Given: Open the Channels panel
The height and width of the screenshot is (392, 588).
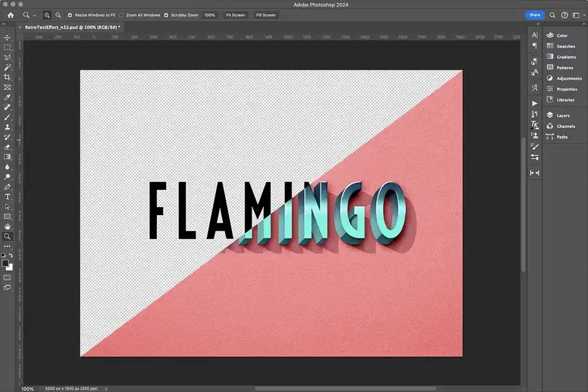Looking at the screenshot, I should click(565, 126).
